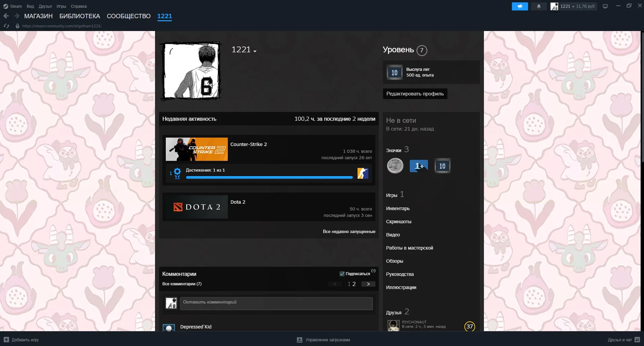644x346 pixels.
Task: Click the Добавить игру plus icon
Action: click(6, 340)
